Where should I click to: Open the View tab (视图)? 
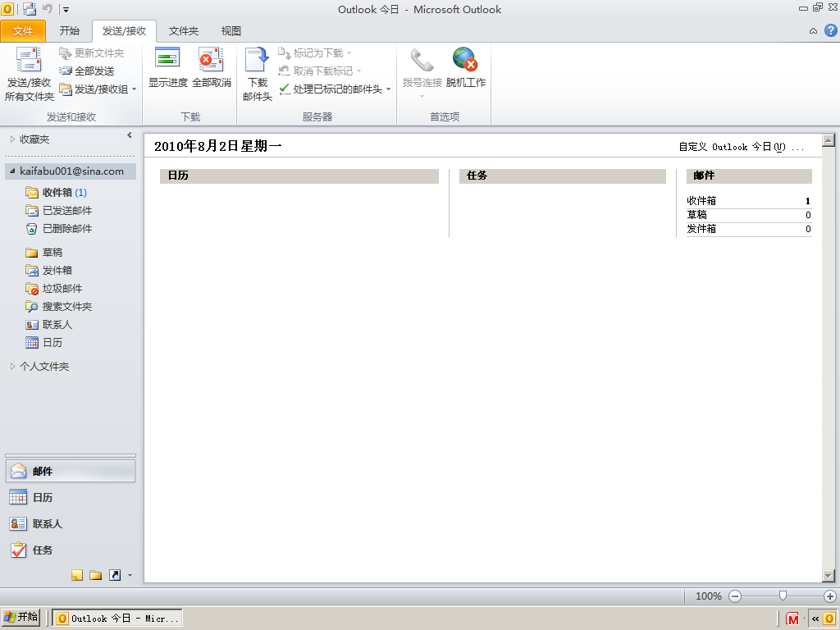231,31
